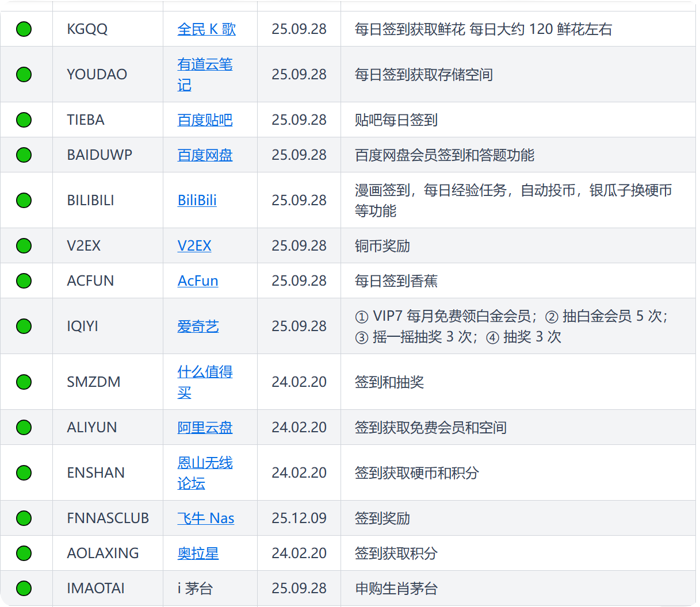The height and width of the screenshot is (607, 700).
Task: Click the green status dot for ALIYUN
Action: 24,427
